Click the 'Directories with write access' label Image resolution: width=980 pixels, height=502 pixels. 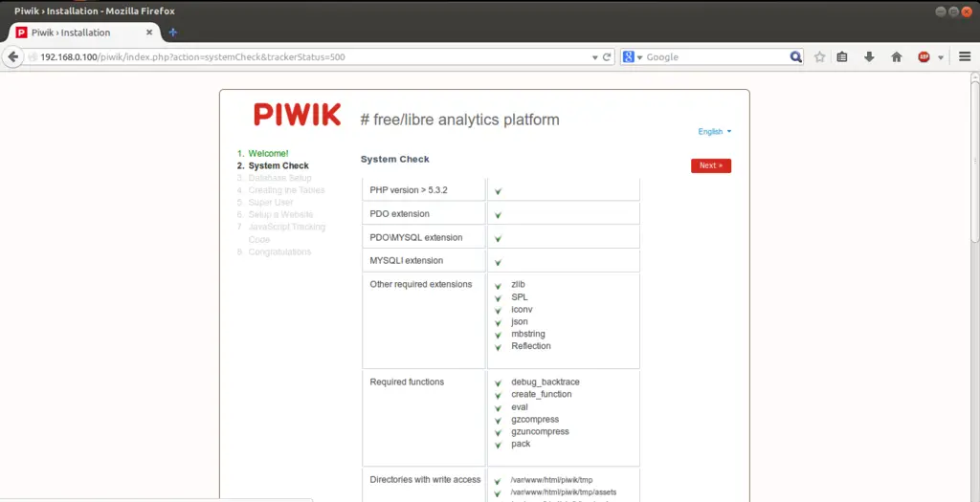[425, 479]
